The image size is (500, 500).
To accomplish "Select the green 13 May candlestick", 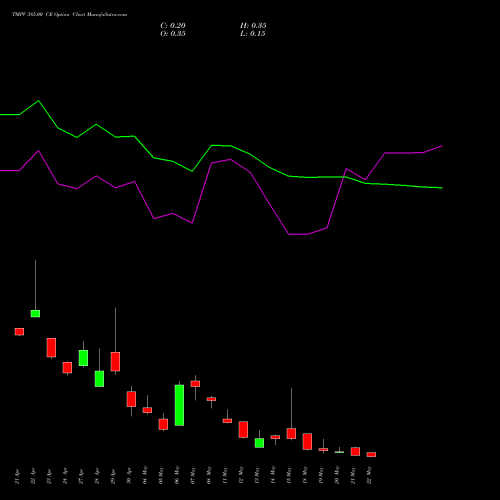I will tap(259, 443).
